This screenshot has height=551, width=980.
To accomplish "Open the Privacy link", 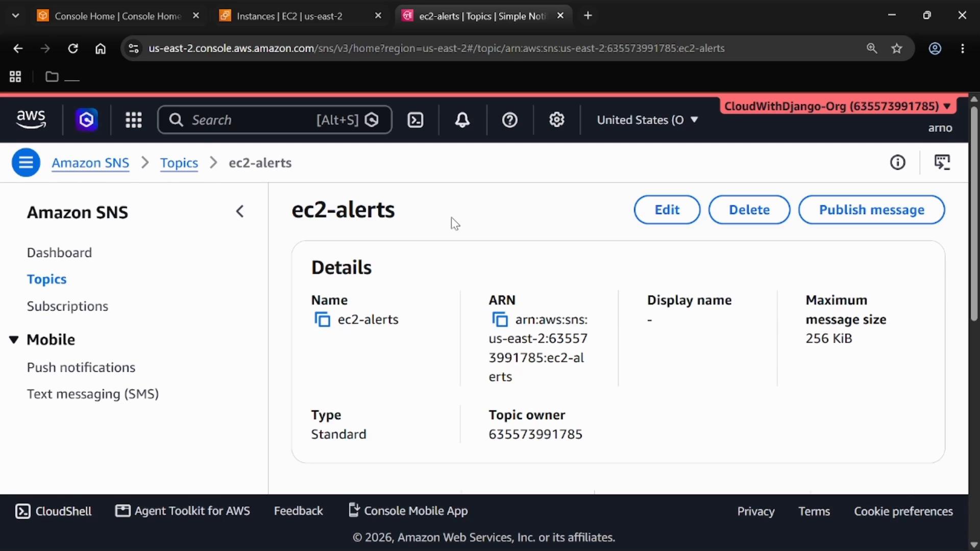I will (756, 511).
